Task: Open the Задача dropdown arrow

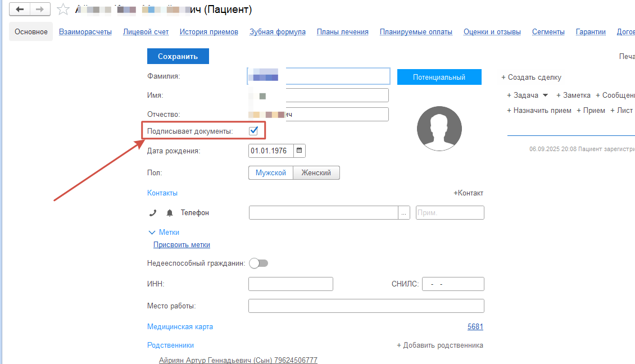Action: pos(546,95)
